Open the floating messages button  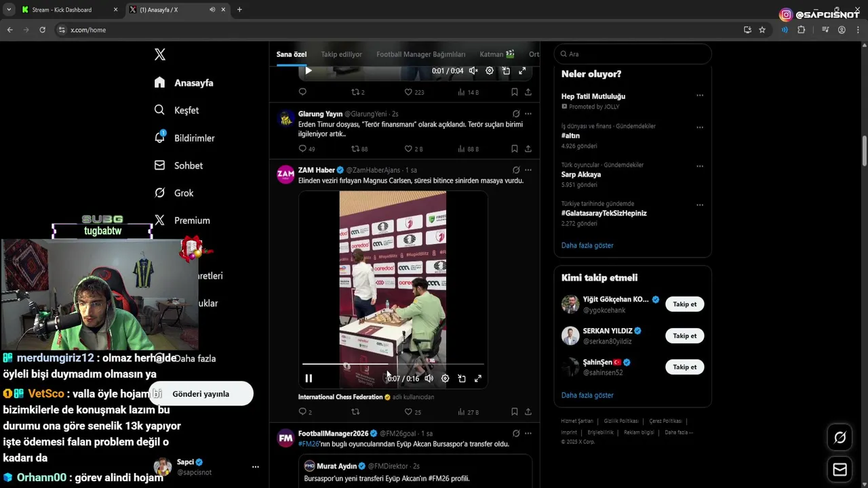pos(840,469)
